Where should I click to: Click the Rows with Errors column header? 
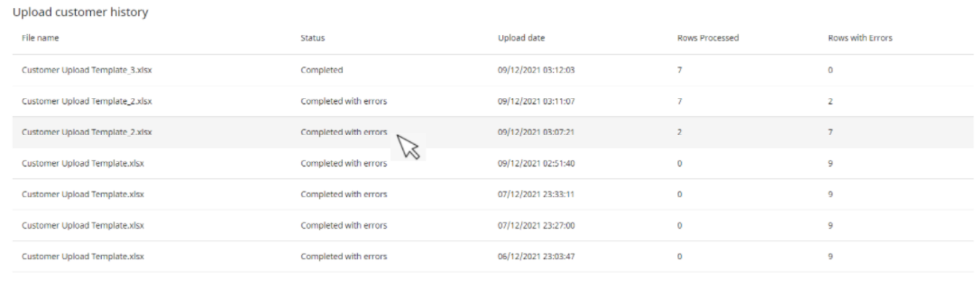(860, 38)
